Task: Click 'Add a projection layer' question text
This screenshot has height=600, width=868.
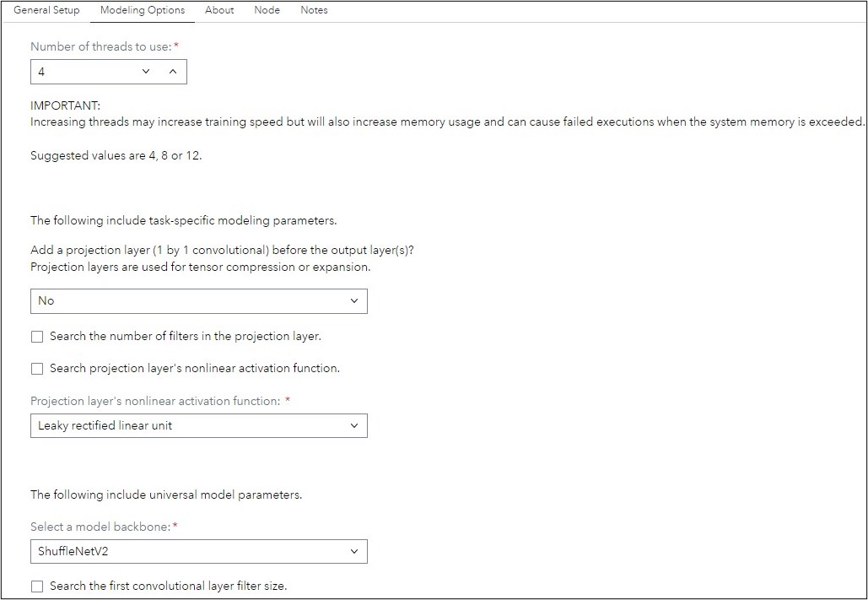Action: tap(222, 250)
